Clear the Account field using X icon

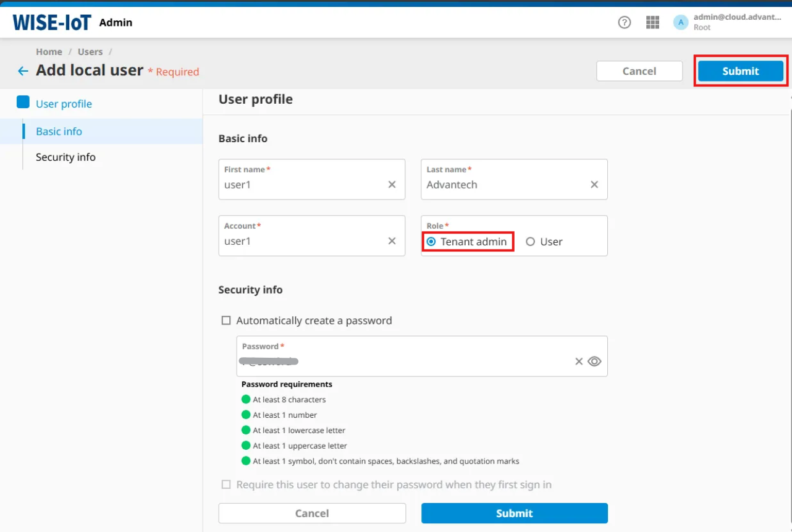[392, 241]
